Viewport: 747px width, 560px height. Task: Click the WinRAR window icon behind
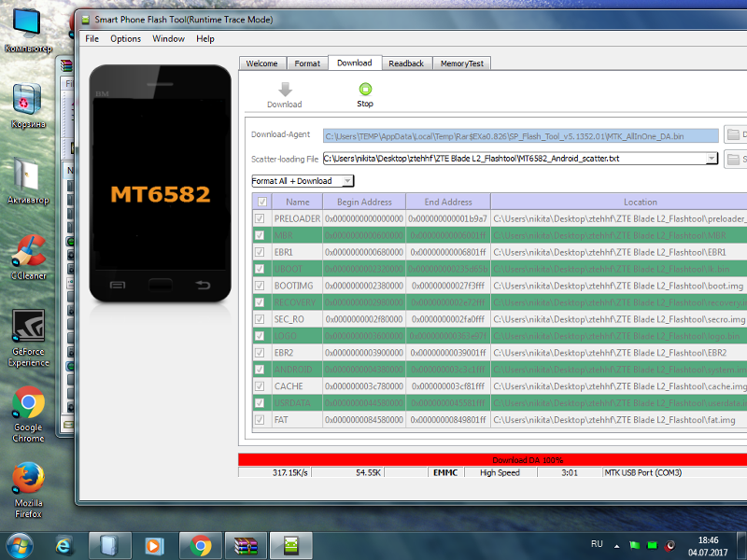(x=66, y=65)
